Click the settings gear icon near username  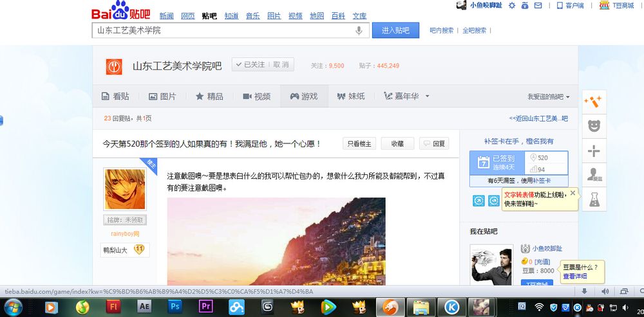(x=512, y=5)
